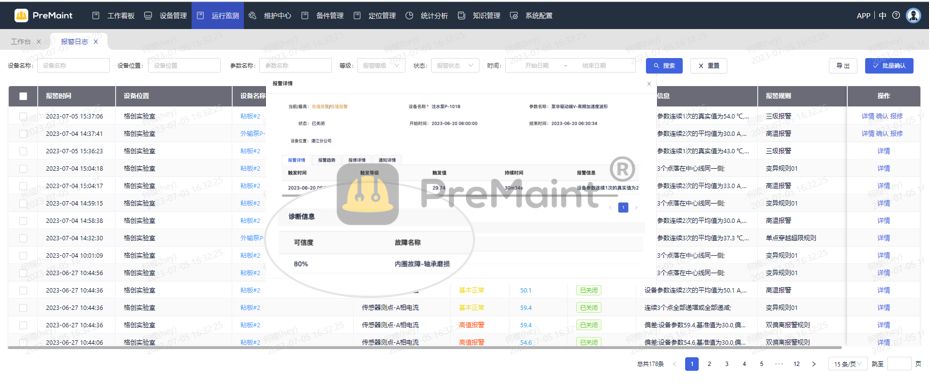Open 详情 for the 15:36:23 三级报警 row
Image resolution: width=930 pixels, height=385 pixels.
point(883,151)
